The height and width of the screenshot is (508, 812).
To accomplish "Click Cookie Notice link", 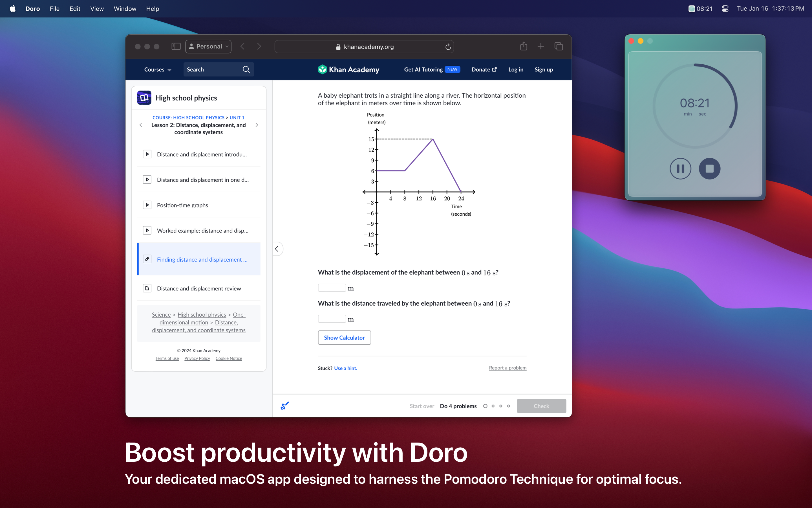I will coord(228,358).
